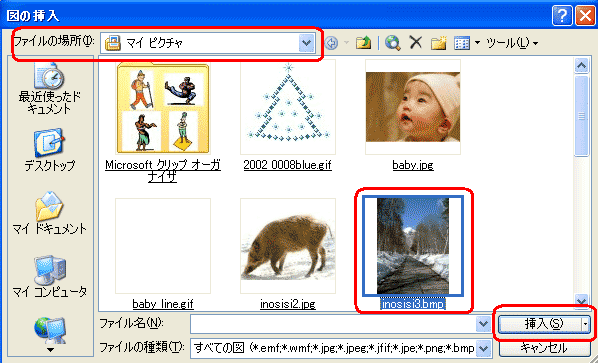Go up one folder level
598x363 pixels.
pyautogui.click(x=363, y=43)
